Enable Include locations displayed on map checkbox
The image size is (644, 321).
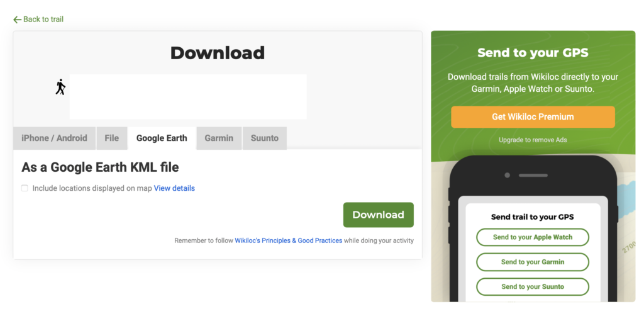25,188
